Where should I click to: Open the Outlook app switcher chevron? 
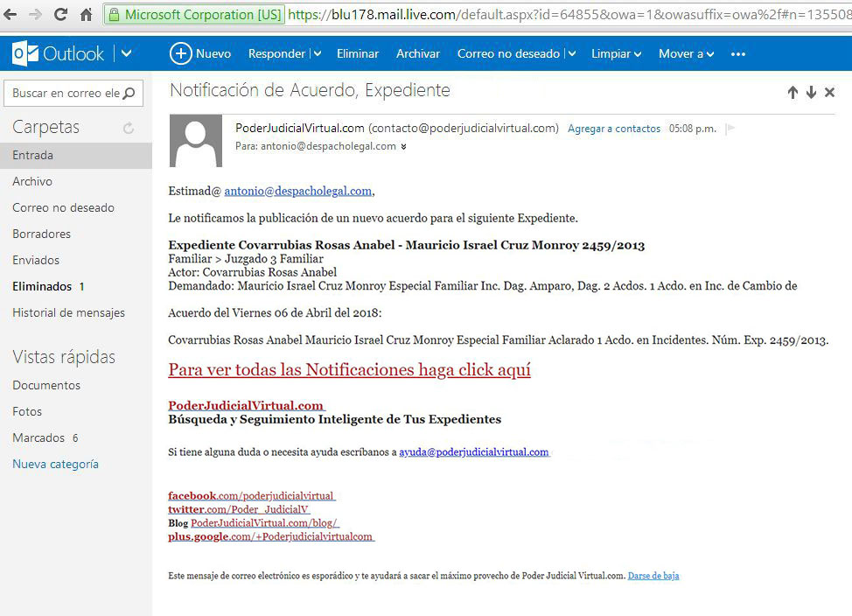(127, 53)
